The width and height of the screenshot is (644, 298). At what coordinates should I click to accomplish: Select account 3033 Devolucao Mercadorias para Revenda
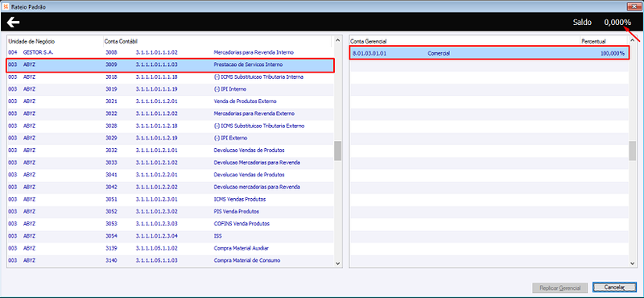click(x=170, y=163)
